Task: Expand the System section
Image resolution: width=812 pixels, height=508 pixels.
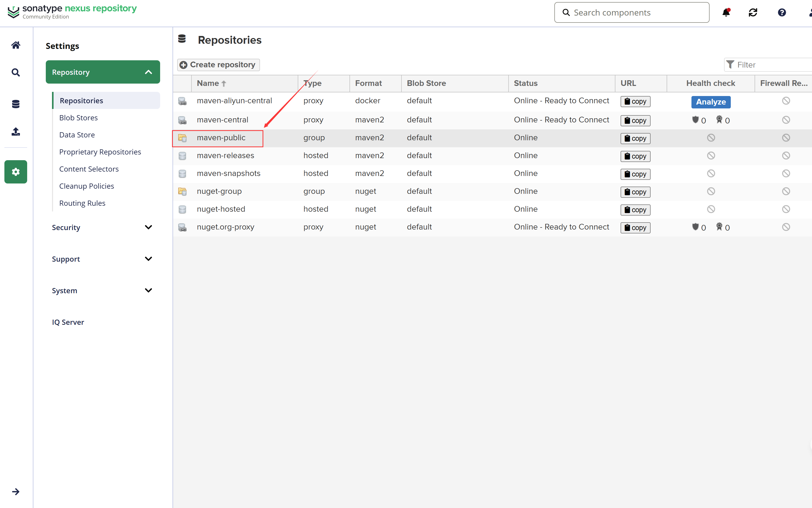Action: [x=148, y=290]
